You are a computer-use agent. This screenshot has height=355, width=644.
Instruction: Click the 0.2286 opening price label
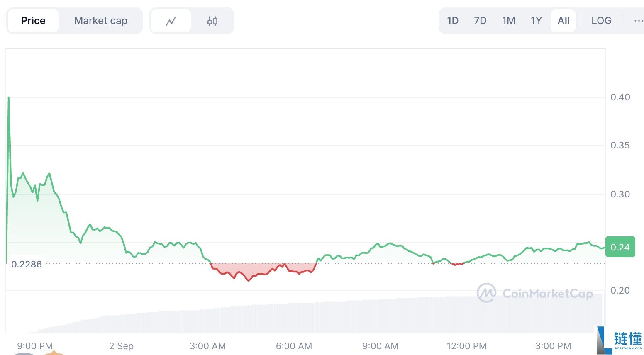click(27, 264)
